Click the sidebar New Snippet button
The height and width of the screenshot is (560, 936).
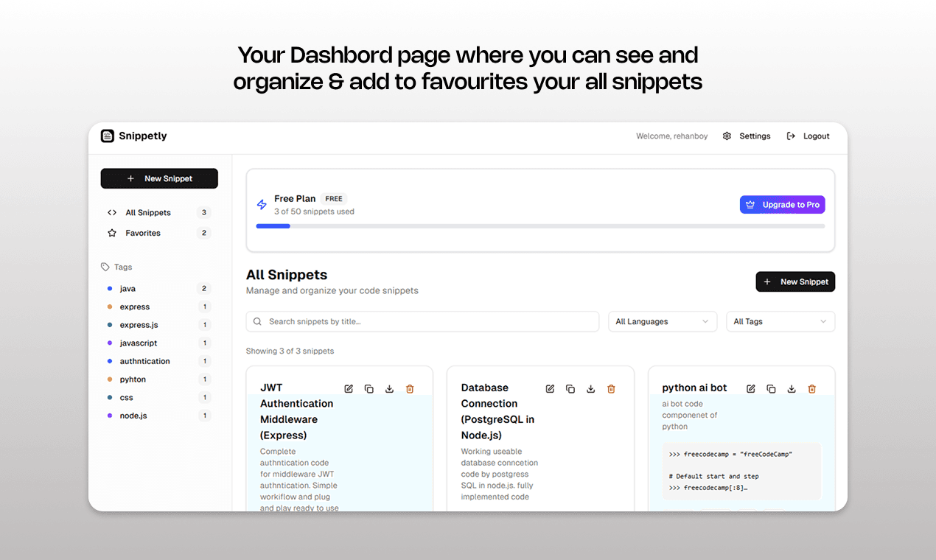click(x=159, y=178)
